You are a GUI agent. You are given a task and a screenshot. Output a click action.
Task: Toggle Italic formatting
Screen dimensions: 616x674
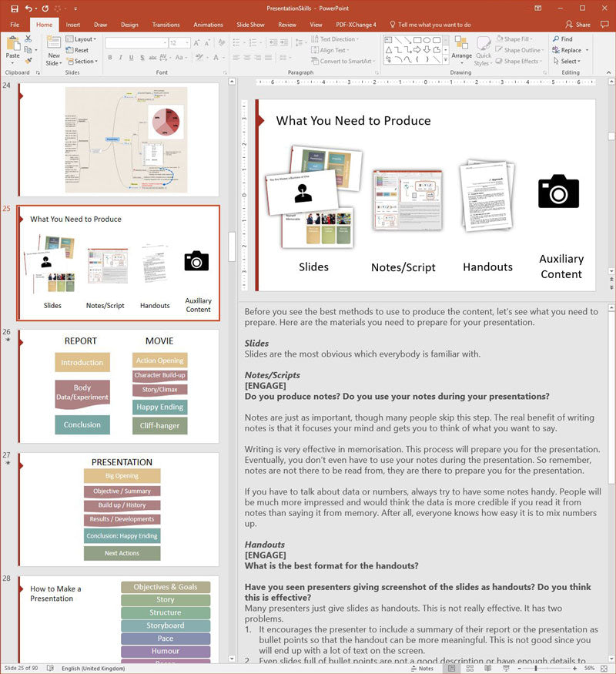120,57
